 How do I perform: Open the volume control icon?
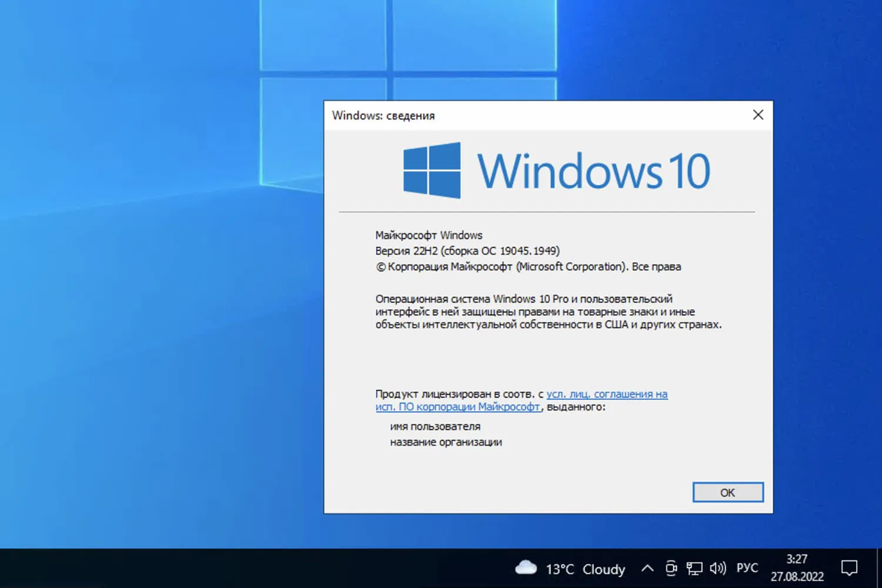(x=718, y=568)
